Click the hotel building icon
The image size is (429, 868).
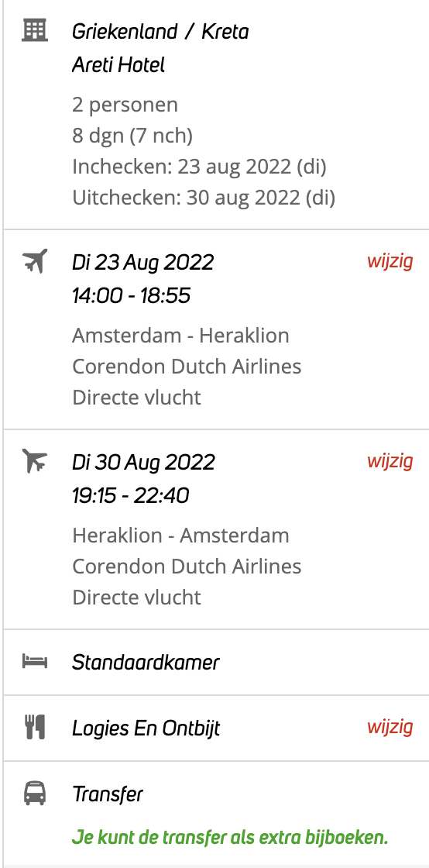tap(35, 30)
